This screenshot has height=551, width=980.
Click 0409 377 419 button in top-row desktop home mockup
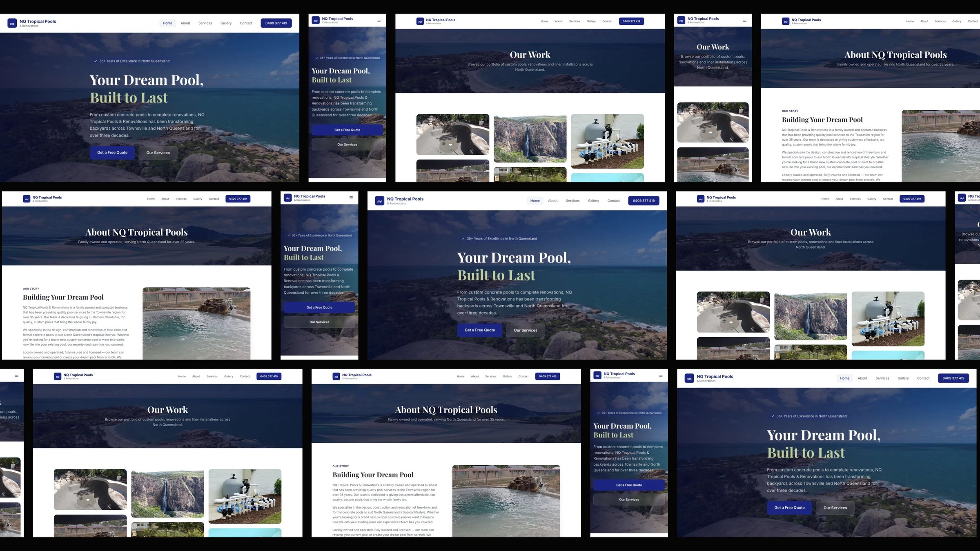[x=276, y=23]
